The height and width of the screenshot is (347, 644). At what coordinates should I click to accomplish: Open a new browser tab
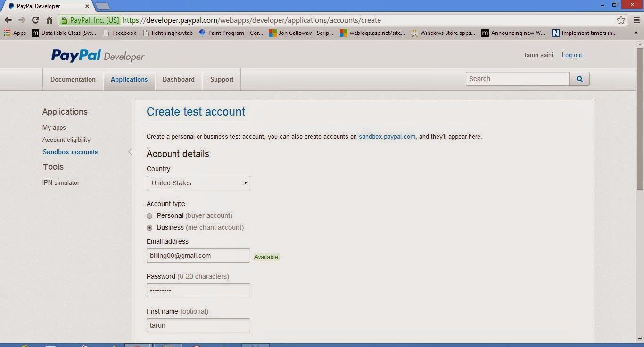(x=102, y=6)
